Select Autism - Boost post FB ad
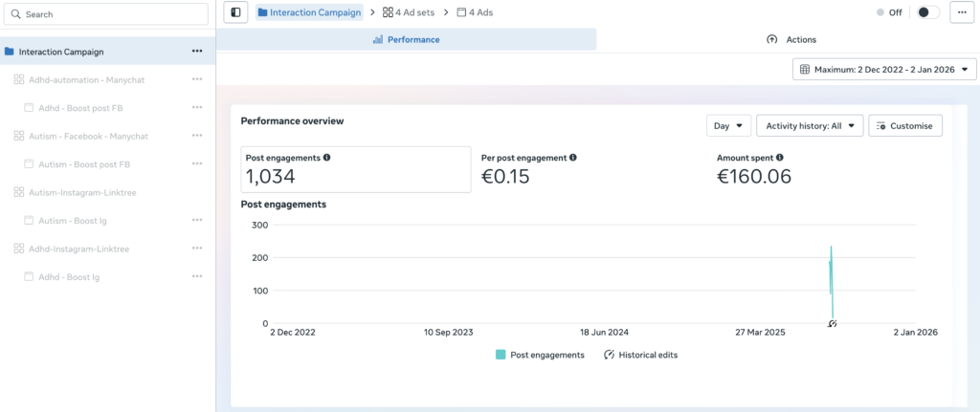 click(84, 164)
